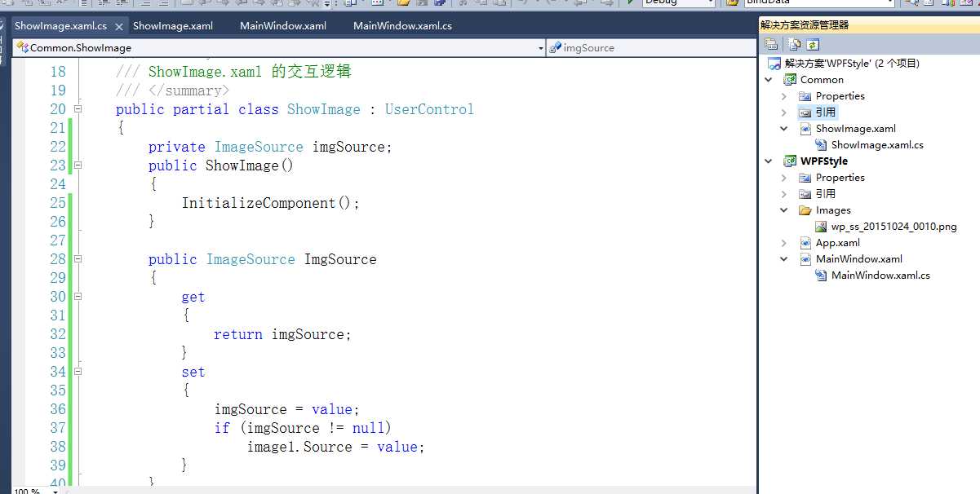Image resolution: width=980 pixels, height=494 pixels.
Task: Activate the ShowImage.xaml.cs tab
Action: (x=60, y=26)
